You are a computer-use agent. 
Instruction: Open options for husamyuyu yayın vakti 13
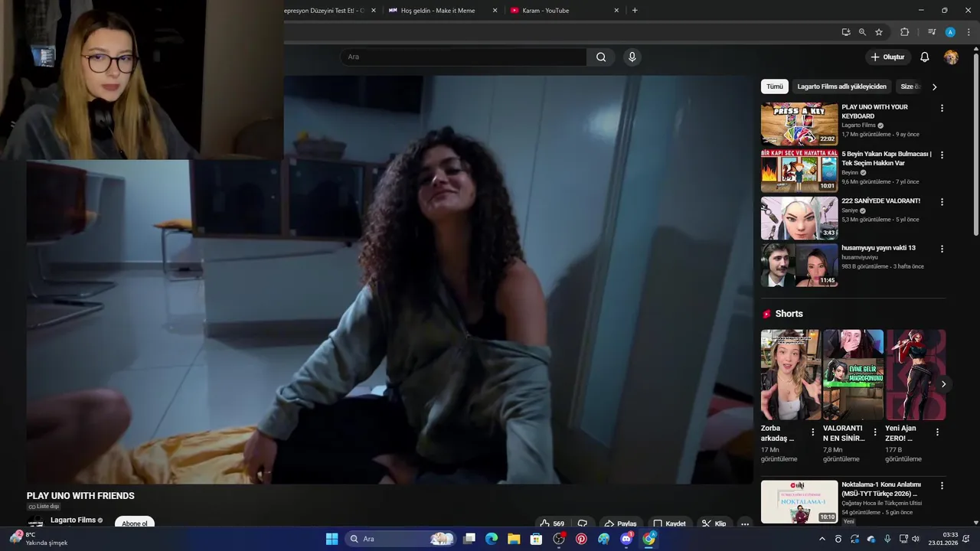942,249
